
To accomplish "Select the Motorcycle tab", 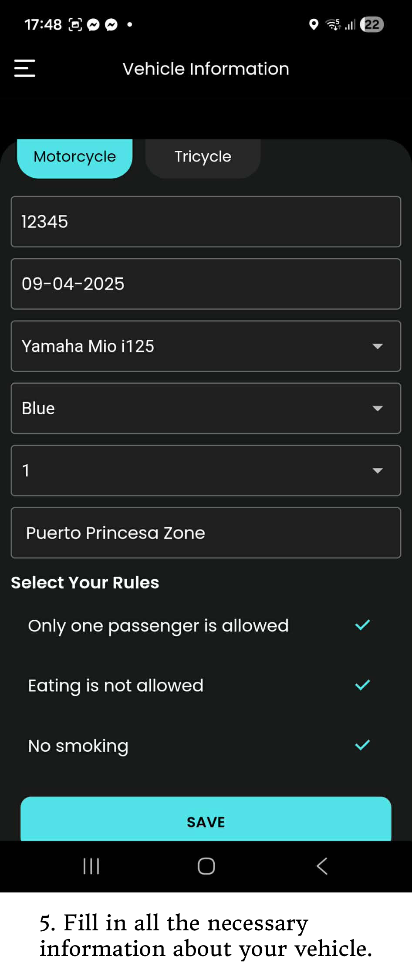I will (x=74, y=157).
